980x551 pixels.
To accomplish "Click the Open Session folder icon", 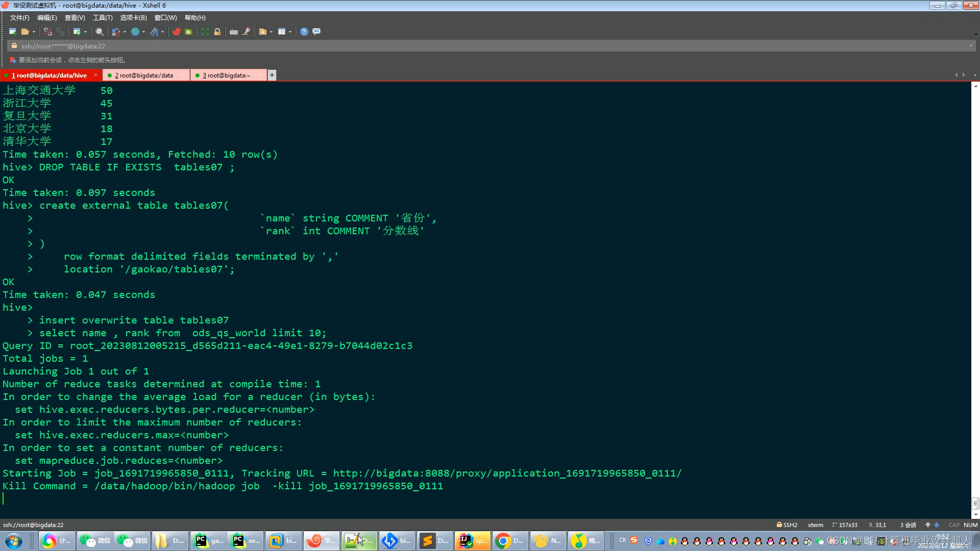I will (x=25, y=32).
